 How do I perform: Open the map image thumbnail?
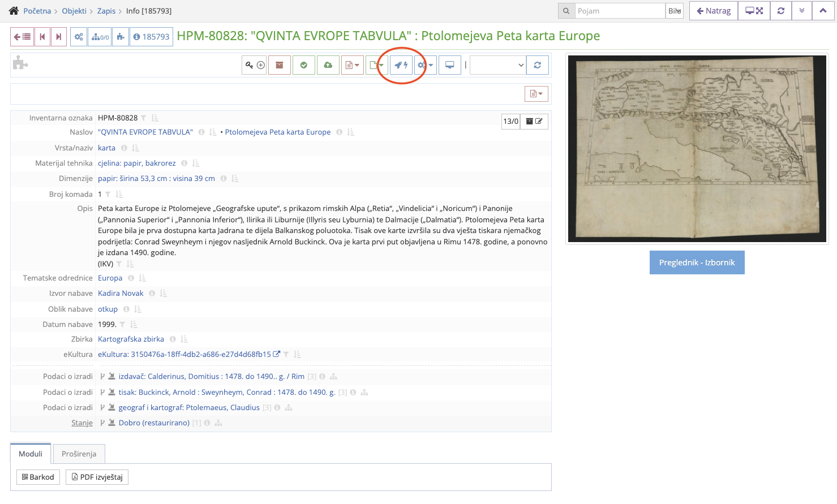pyautogui.click(x=697, y=149)
